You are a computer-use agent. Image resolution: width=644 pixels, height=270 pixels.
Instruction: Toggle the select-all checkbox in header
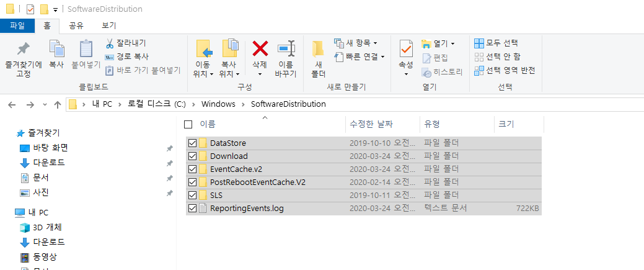click(x=188, y=124)
